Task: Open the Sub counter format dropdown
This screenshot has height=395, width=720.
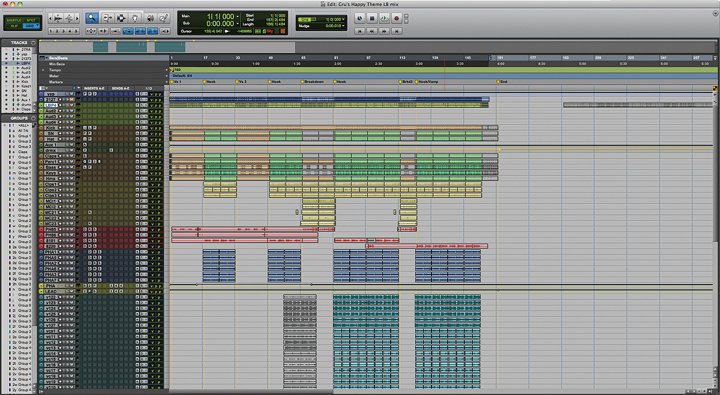Action: pos(238,23)
